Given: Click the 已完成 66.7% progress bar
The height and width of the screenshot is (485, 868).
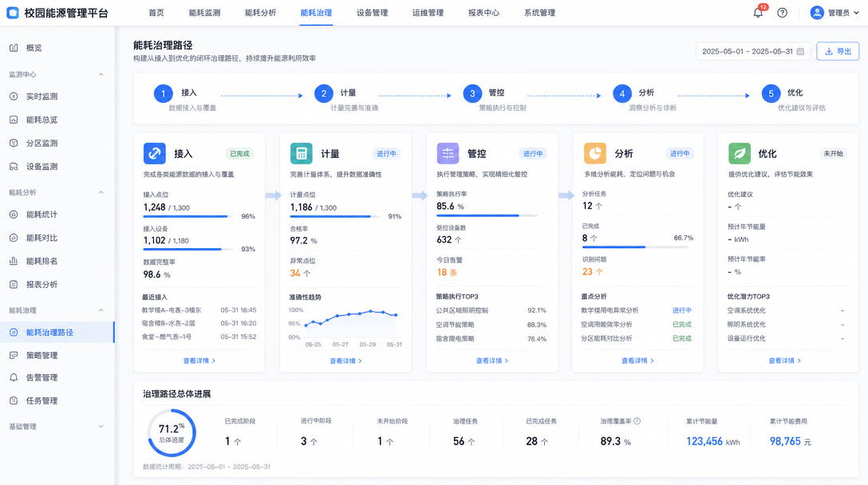Looking at the screenshot, I should click(x=635, y=247).
